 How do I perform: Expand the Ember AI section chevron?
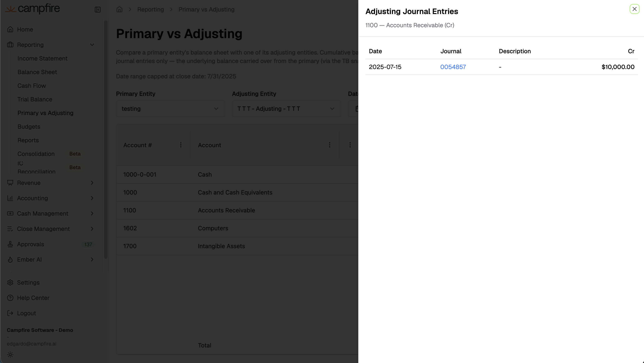92,259
